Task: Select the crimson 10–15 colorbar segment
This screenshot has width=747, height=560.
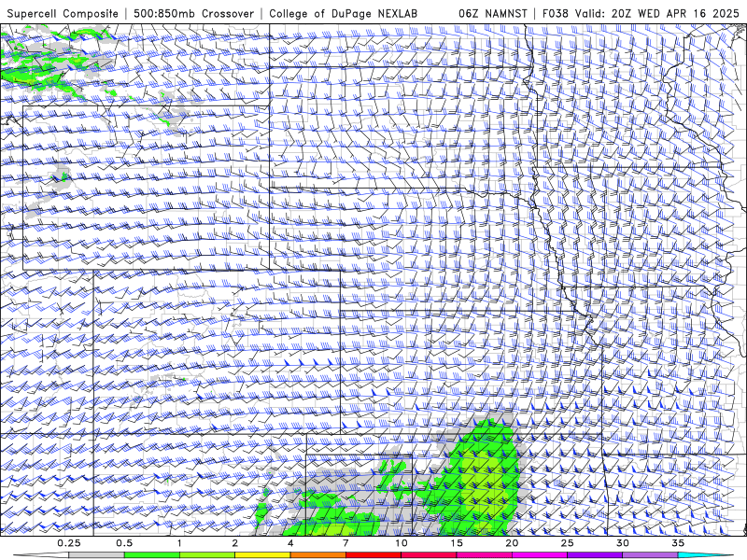Action: 429,555
